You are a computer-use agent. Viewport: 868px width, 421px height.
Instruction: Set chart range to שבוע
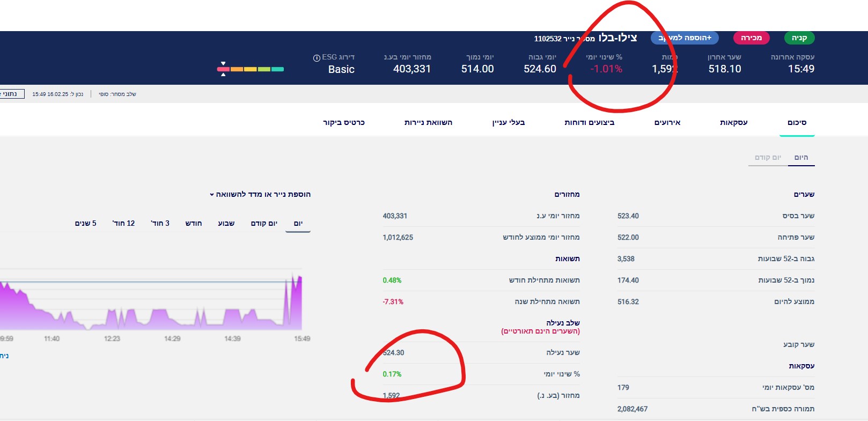(226, 224)
